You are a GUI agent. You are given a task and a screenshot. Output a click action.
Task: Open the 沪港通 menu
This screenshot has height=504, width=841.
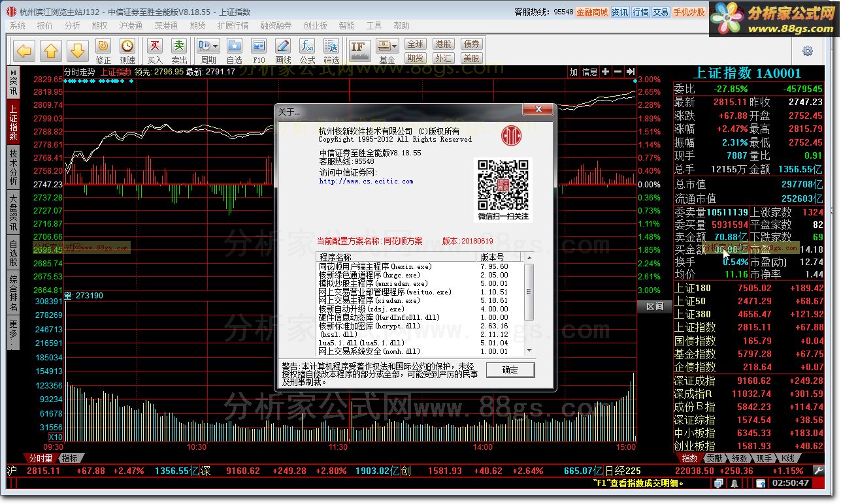pos(131,25)
